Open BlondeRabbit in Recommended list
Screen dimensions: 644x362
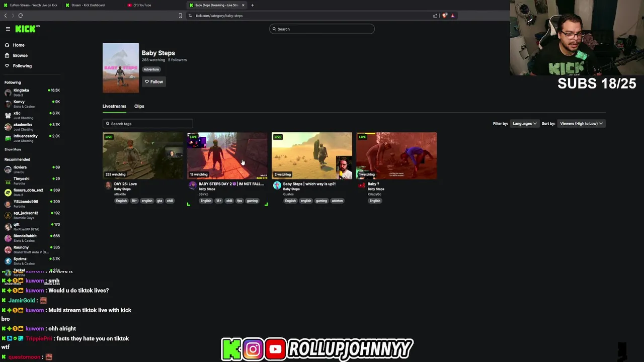click(32, 238)
